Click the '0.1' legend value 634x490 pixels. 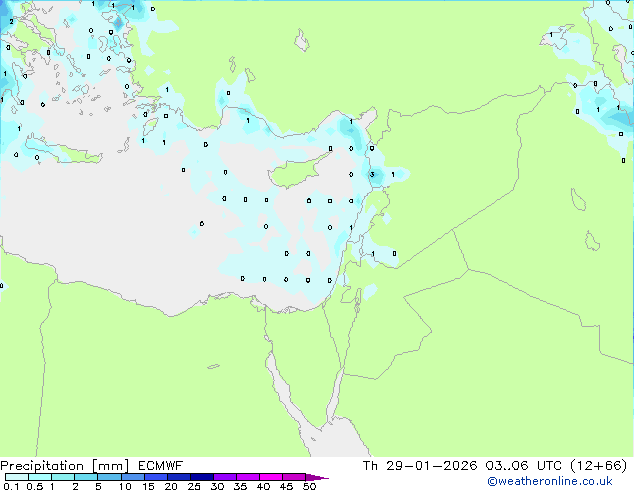11,486
